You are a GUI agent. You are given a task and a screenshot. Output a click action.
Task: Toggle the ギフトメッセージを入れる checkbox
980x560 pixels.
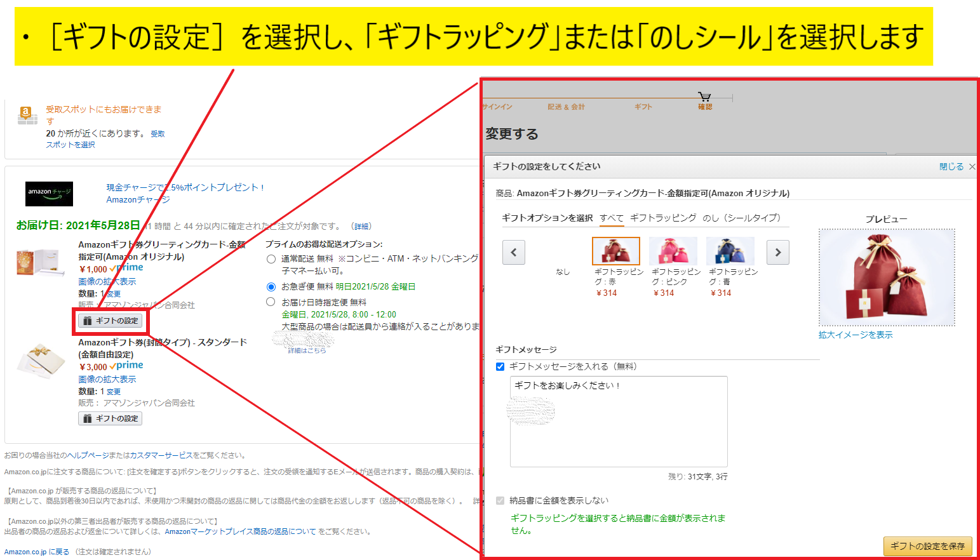500,366
